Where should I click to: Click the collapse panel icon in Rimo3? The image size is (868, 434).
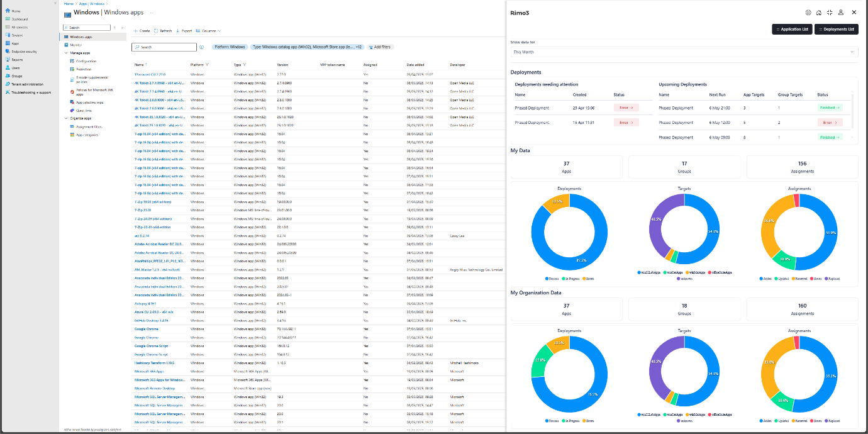tap(830, 13)
